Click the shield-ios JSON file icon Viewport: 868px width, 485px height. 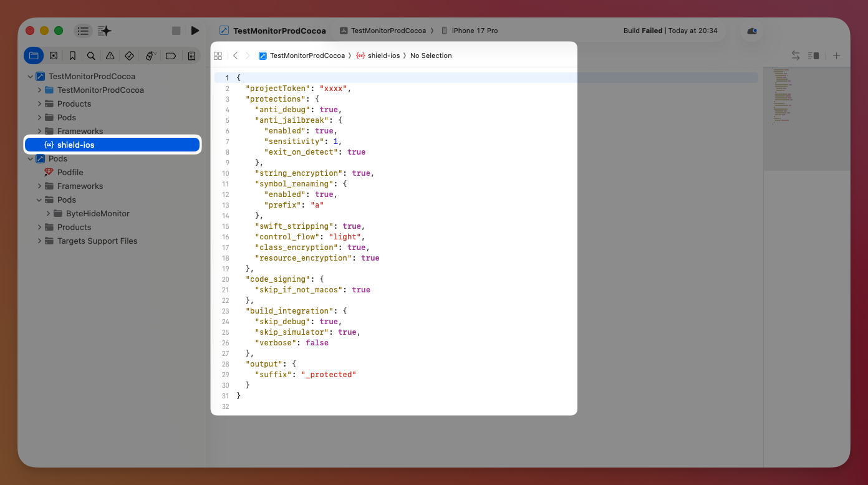click(x=49, y=145)
